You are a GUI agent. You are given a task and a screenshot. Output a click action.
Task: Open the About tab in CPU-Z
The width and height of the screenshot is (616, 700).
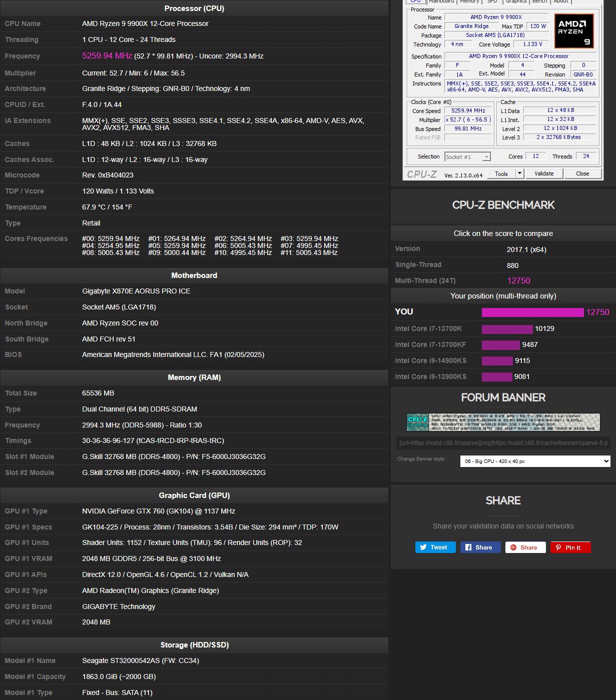561,1
